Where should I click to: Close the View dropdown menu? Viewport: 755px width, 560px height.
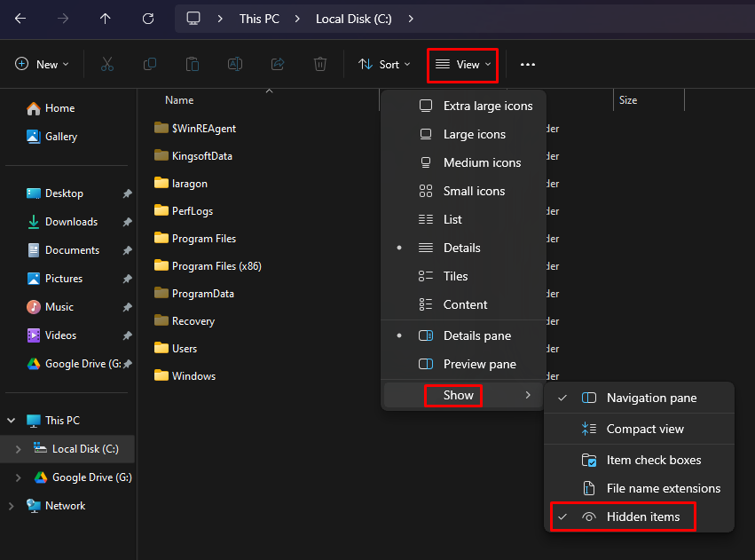coord(463,65)
